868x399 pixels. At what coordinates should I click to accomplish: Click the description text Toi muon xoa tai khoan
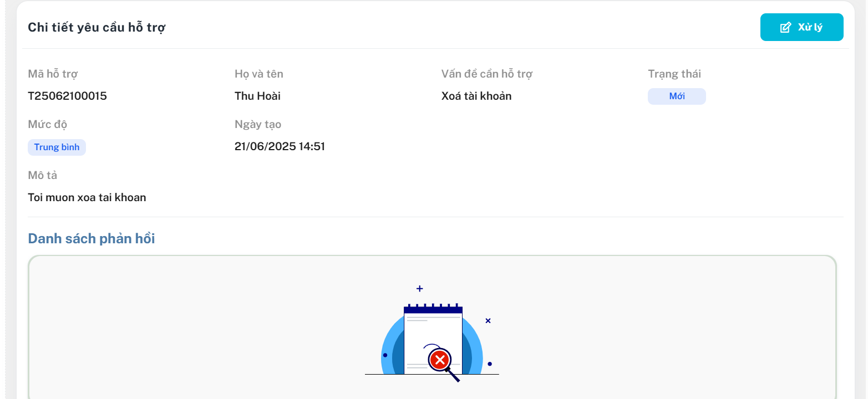click(x=87, y=197)
